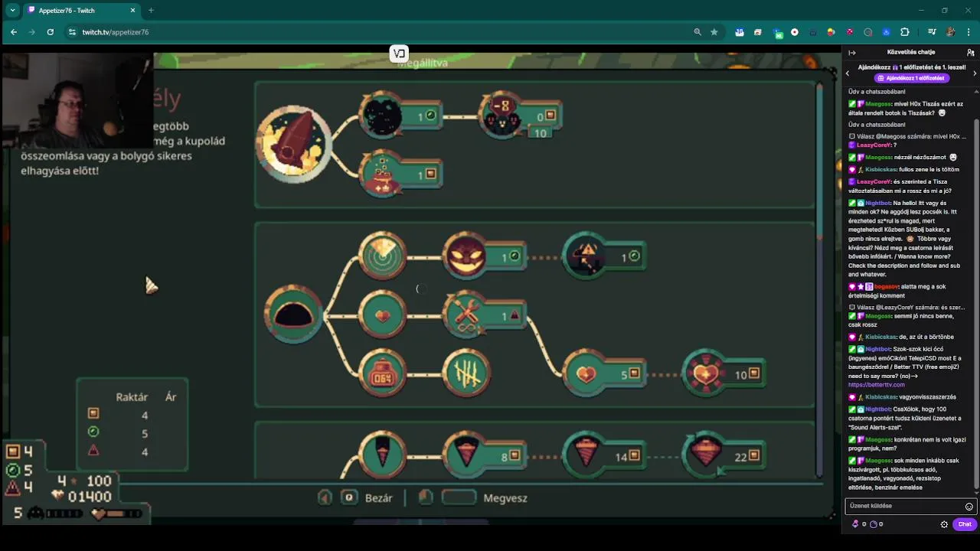
Task: Open the chat community users icon
Action: [x=970, y=52]
